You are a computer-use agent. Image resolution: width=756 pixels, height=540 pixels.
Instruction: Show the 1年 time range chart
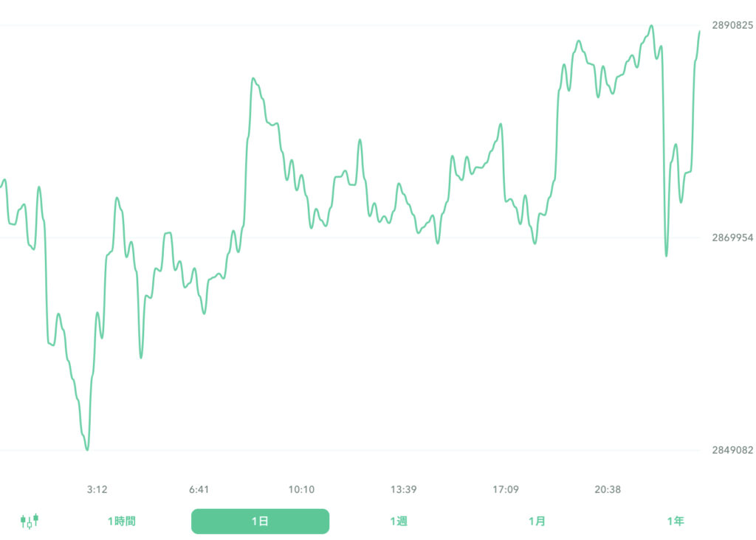coord(675,522)
